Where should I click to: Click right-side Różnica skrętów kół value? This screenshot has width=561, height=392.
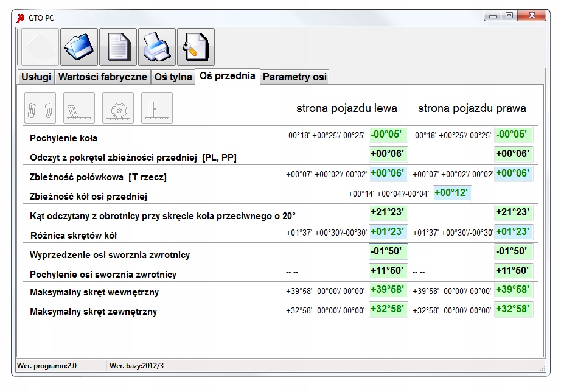pos(513,231)
